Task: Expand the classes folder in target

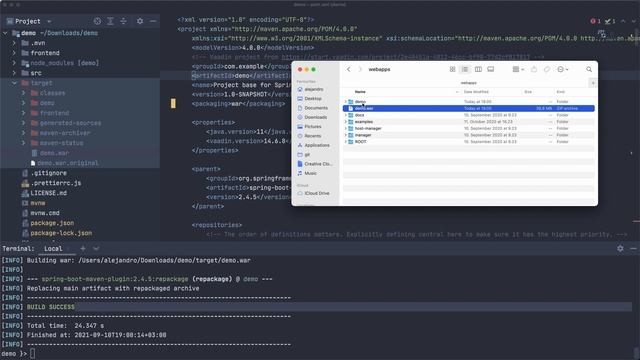Action: pyautogui.click(x=24, y=93)
